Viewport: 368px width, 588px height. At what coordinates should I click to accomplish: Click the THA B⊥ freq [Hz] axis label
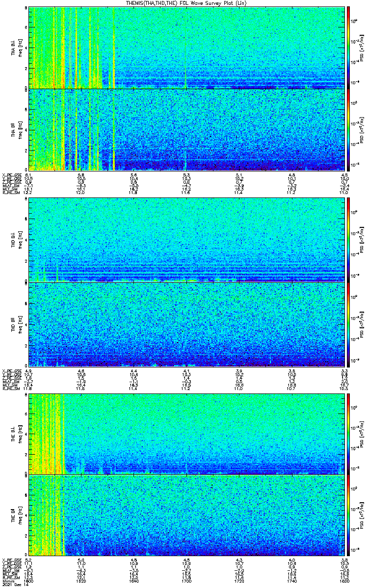[x=20, y=48]
